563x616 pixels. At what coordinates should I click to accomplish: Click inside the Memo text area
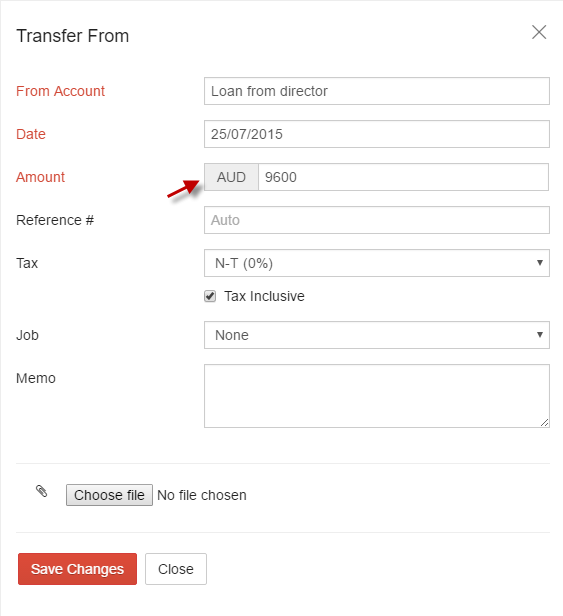point(377,396)
